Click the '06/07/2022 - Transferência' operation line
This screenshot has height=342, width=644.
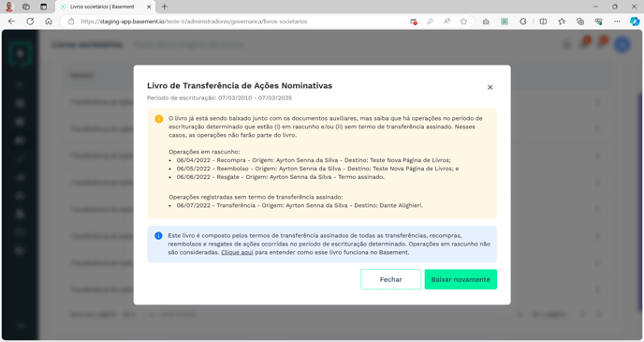300,205
